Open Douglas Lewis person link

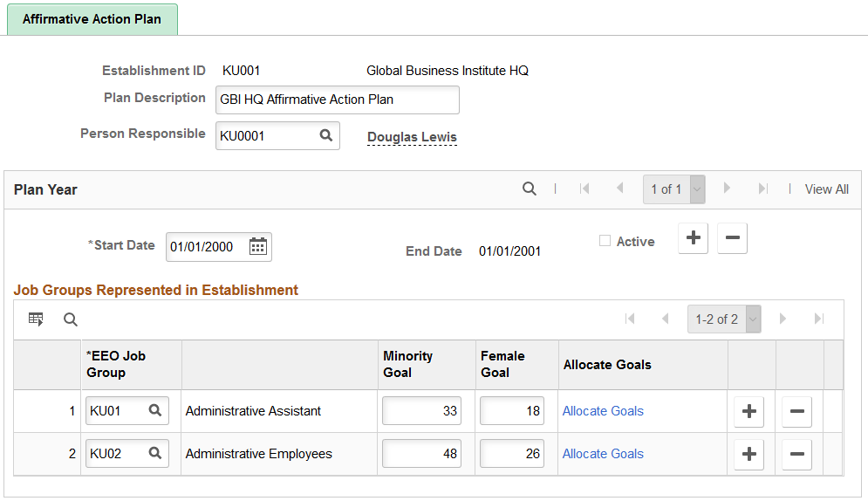[412, 137]
